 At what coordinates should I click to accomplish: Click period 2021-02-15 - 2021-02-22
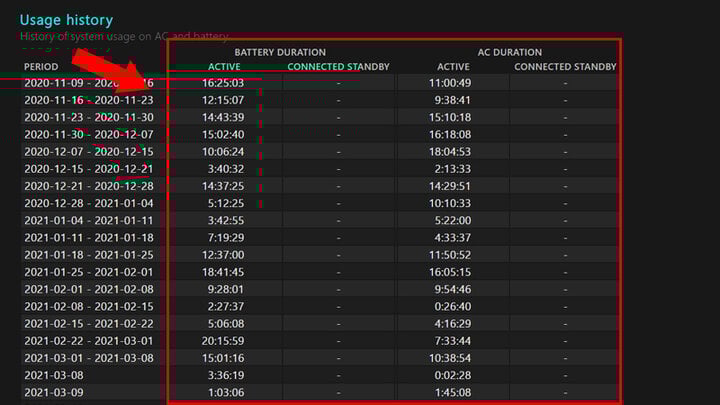(89, 324)
